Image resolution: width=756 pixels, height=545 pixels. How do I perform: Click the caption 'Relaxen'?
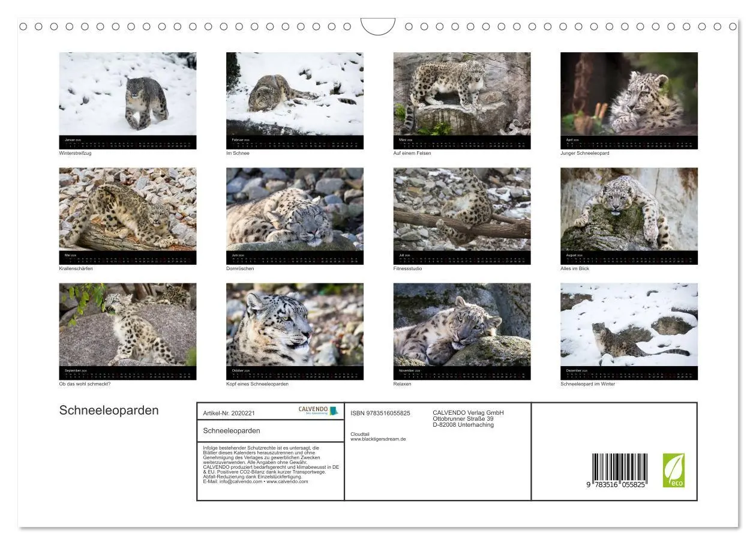click(402, 384)
